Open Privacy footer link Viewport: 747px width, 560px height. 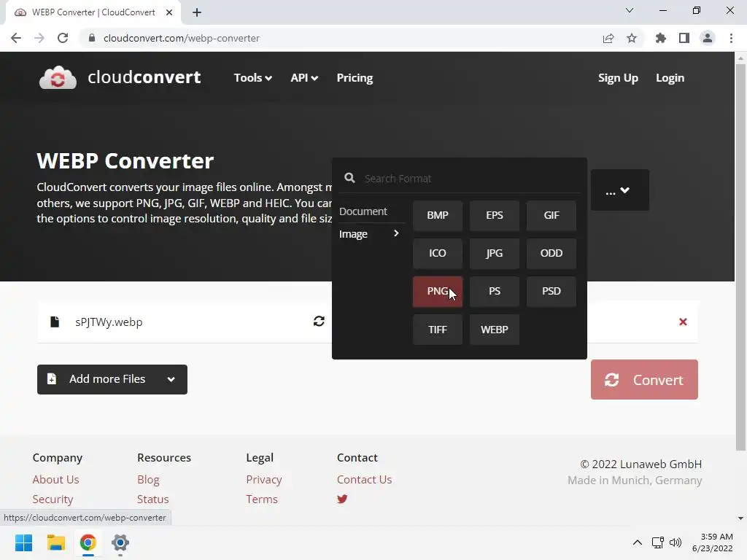[x=264, y=480]
